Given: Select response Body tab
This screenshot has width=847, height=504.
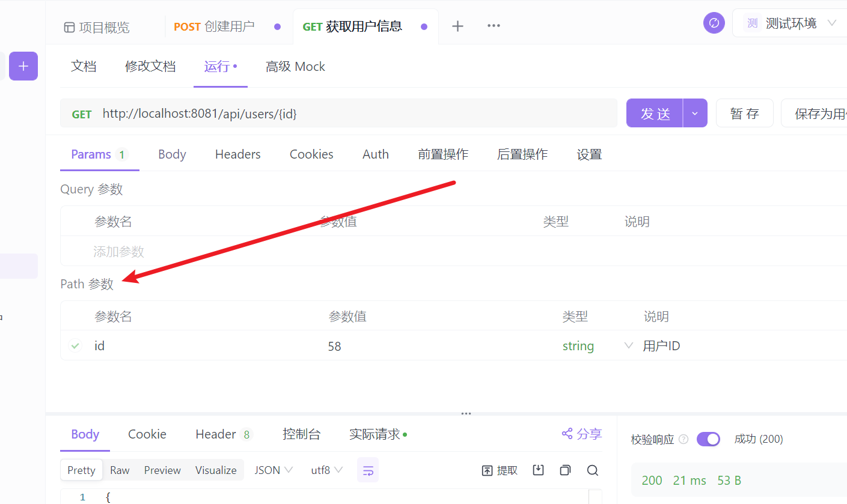Looking at the screenshot, I should pyautogui.click(x=85, y=434).
